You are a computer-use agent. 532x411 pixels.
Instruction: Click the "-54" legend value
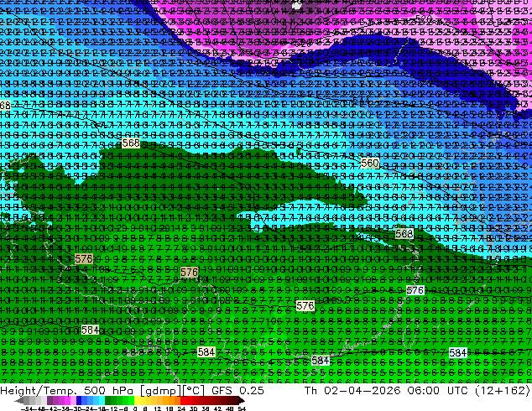27,408
